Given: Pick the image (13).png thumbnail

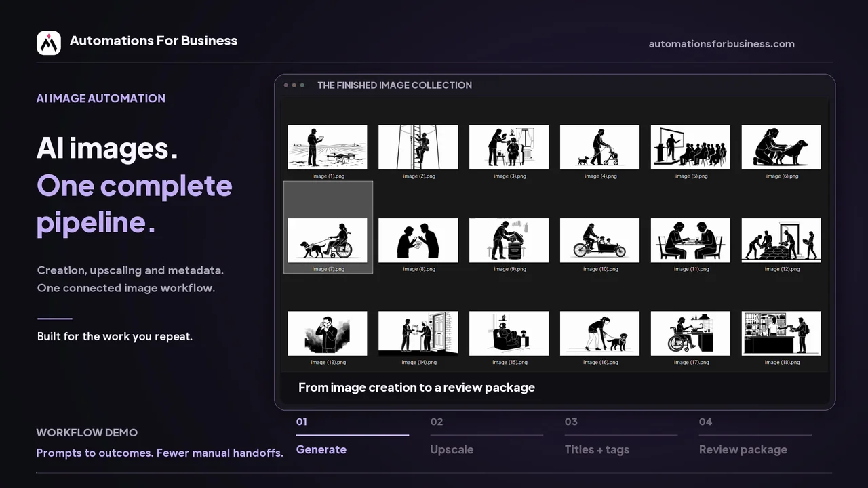Looking at the screenshot, I should coord(328,333).
